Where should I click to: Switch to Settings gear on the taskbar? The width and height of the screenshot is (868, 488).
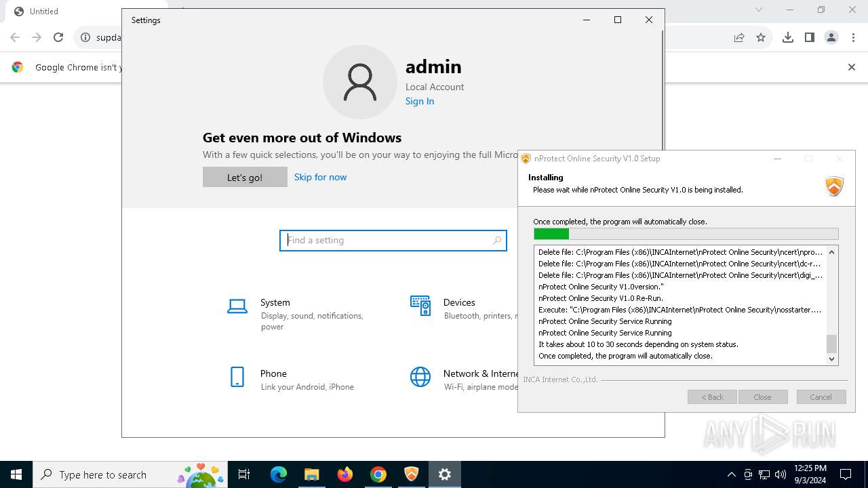tap(445, 474)
